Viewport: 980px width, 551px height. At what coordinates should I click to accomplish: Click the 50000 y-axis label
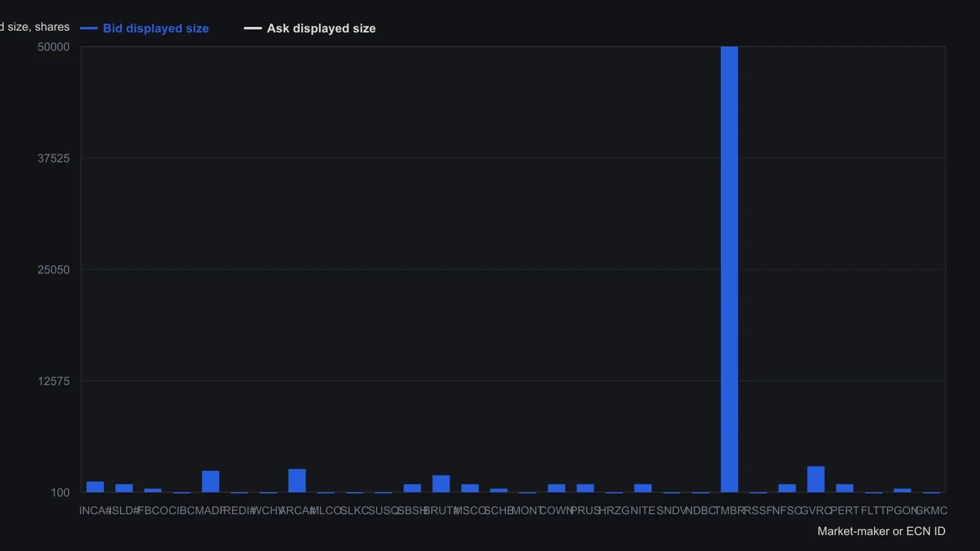(54, 47)
